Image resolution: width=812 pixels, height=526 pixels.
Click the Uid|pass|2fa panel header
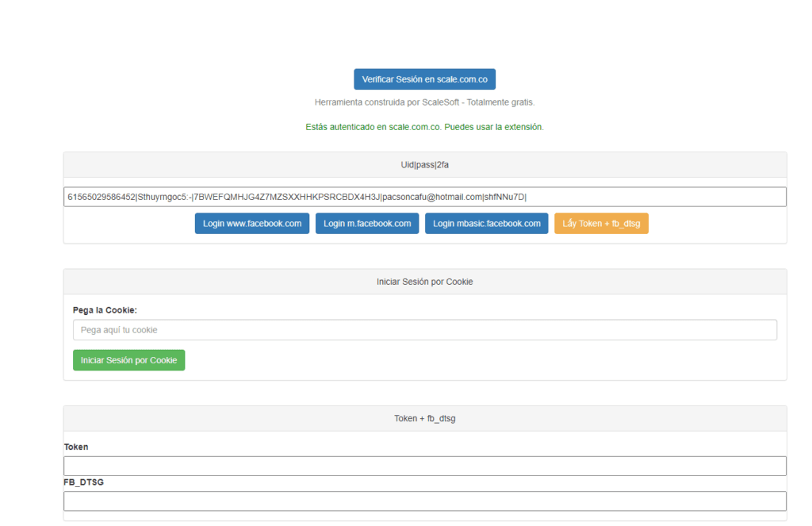424,165
